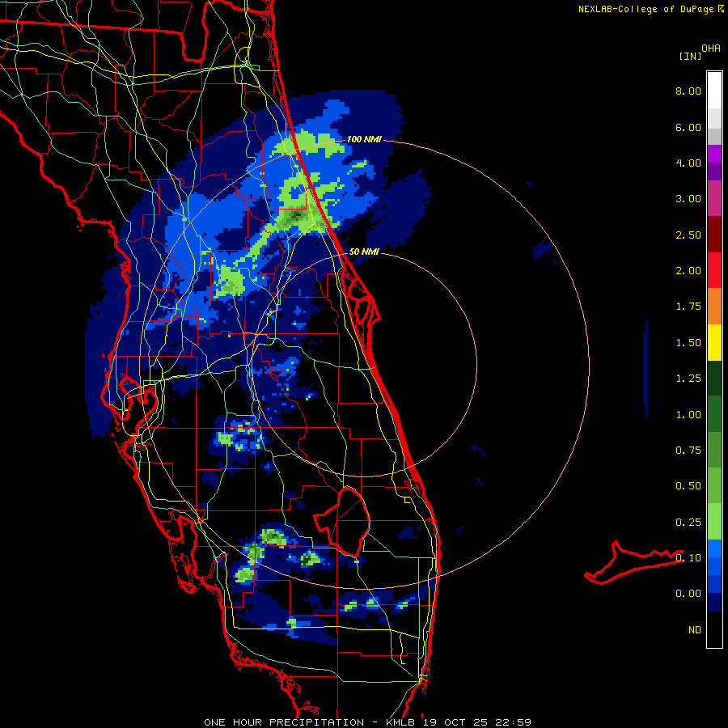Screen dimensions: 728x728
Task: Click the pink band near 3.00
Action: click(x=714, y=198)
